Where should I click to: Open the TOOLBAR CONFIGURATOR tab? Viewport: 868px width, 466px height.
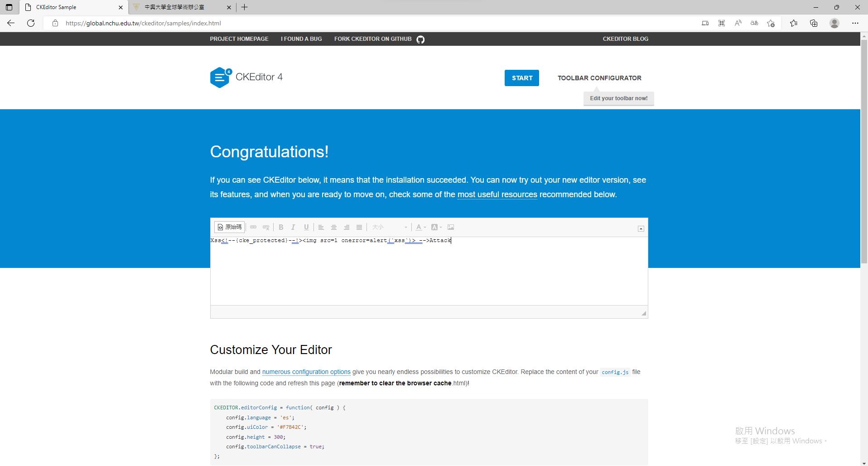click(599, 78)
